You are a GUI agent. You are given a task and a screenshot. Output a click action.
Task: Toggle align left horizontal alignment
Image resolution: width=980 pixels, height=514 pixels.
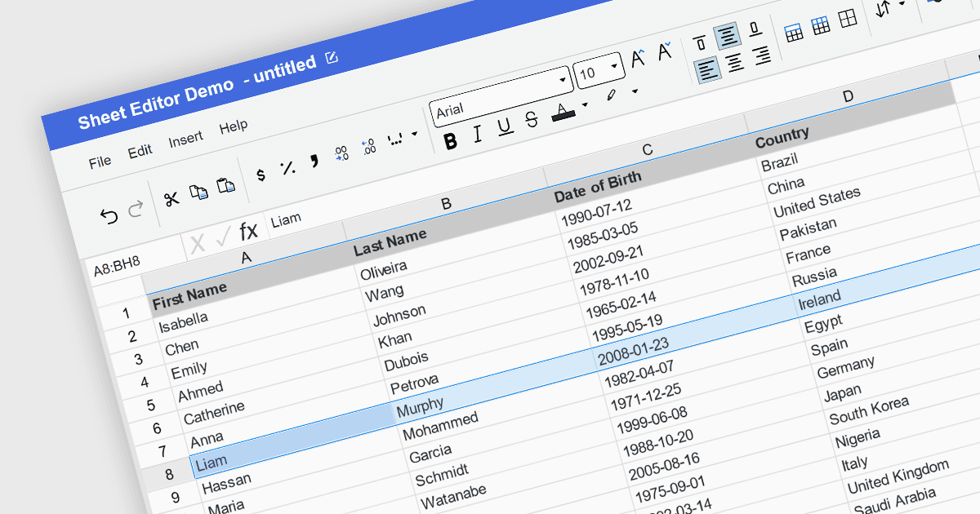coord(708,70)
